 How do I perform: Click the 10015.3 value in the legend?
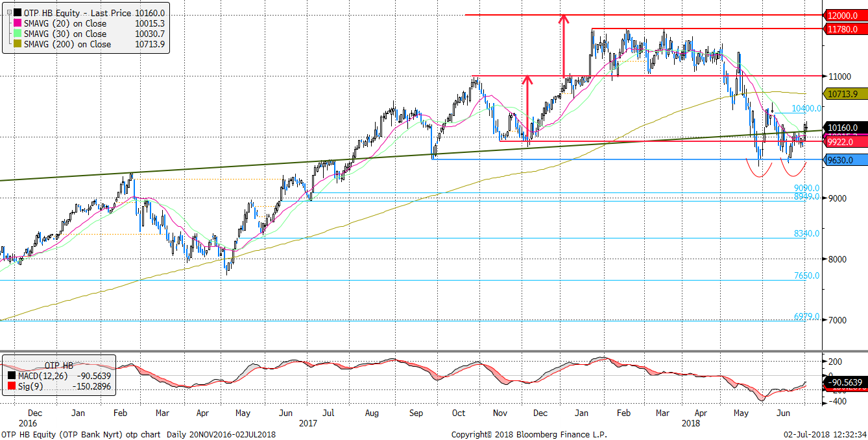[149, 23]
